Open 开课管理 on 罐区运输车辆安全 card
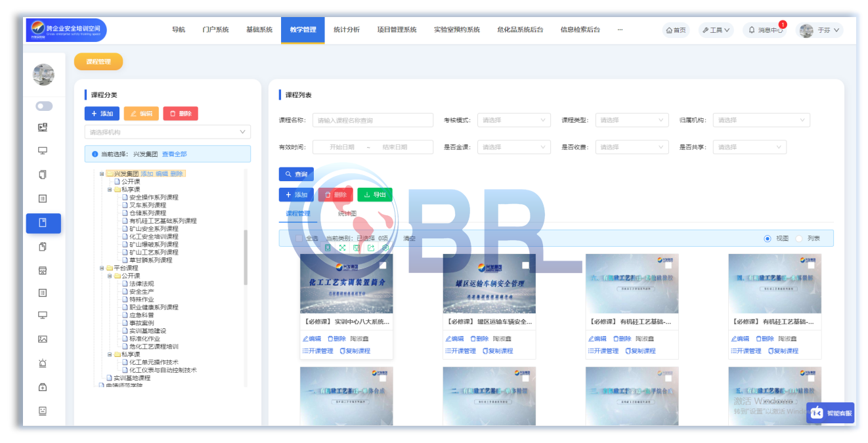Viewport: 868px width, 443px height. pyautogui.click(x=461, y=351)
